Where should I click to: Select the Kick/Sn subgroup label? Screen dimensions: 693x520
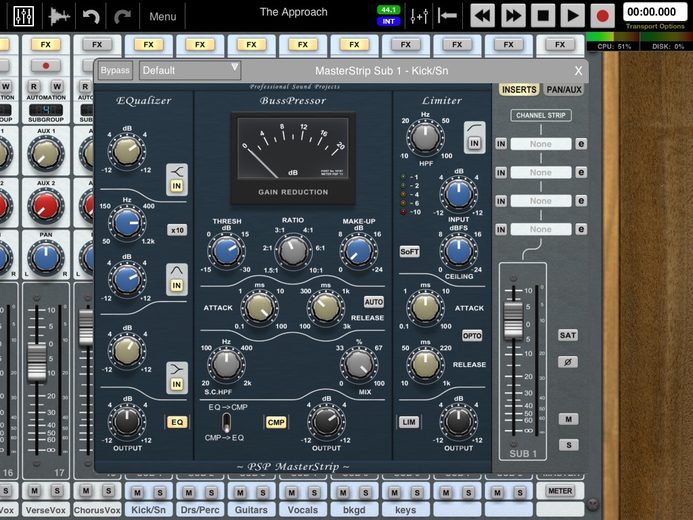[x=148, y=510]
